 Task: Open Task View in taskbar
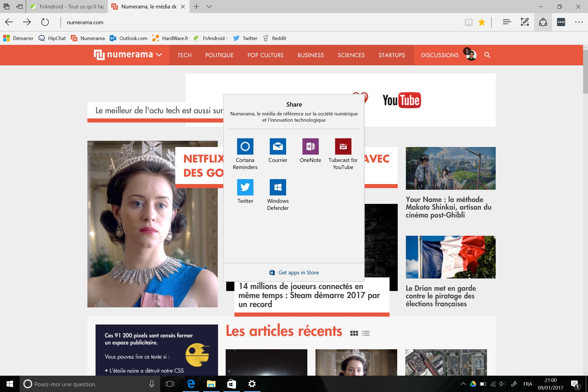pyautogui.click(x=170, y=384)
